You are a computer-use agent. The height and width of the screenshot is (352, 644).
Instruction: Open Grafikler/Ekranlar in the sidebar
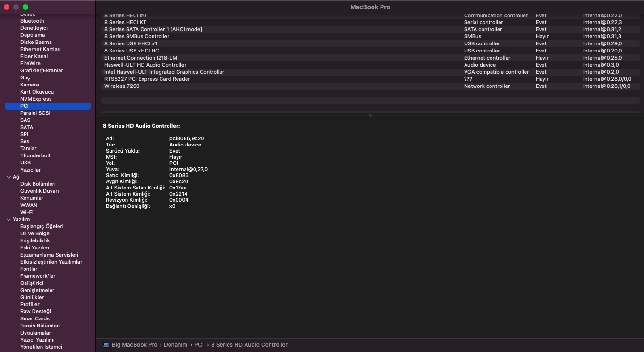click(42, 70)
